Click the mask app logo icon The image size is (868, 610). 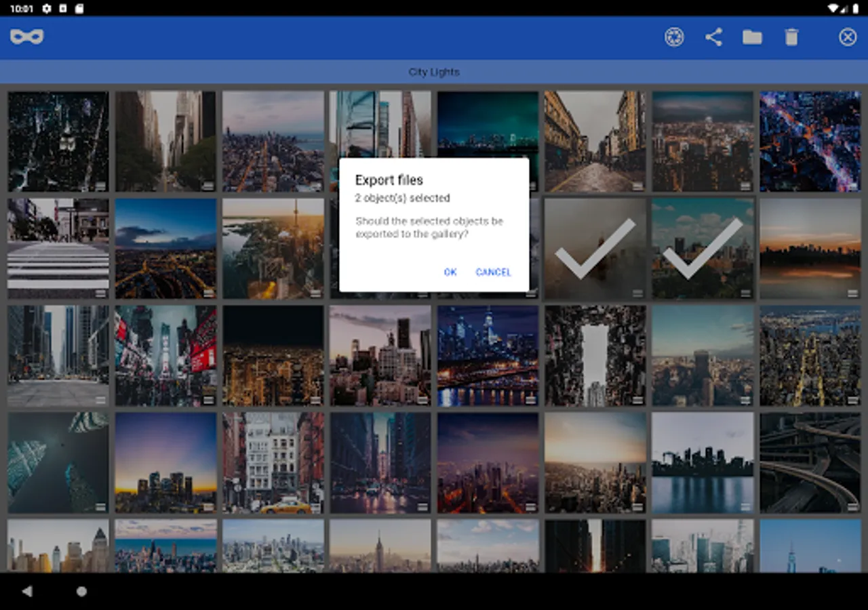point(27,37)
